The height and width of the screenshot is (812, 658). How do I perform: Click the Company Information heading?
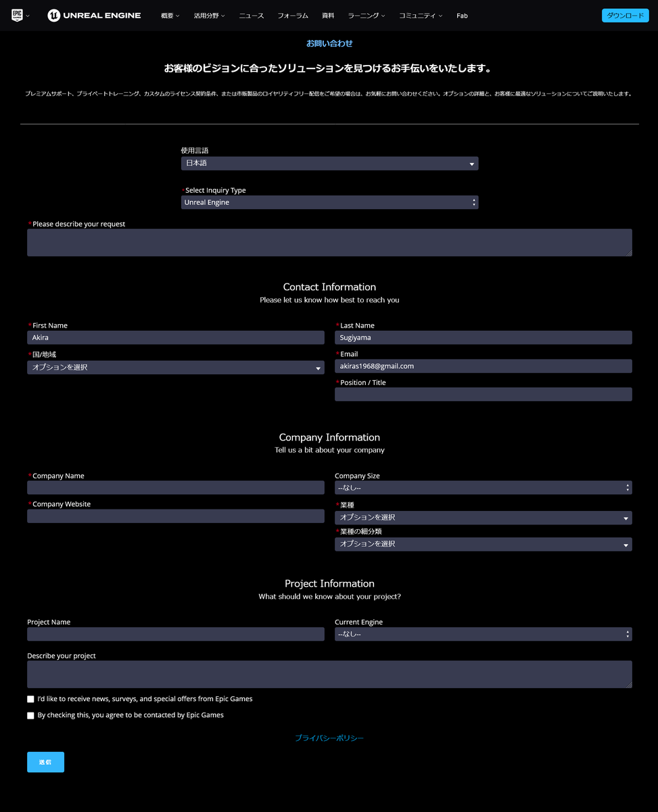(329, 437)
